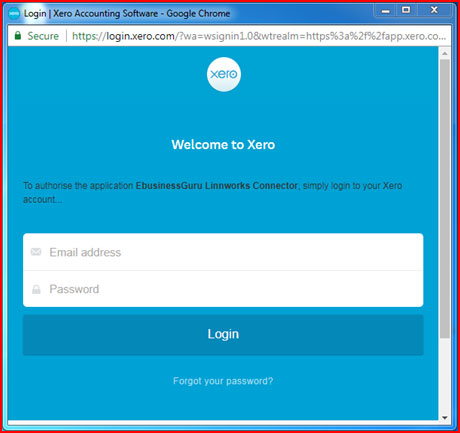This screenshot has height=433, width=460.
Task: Click the green padlock secure icon
Action: click(18, 36)
